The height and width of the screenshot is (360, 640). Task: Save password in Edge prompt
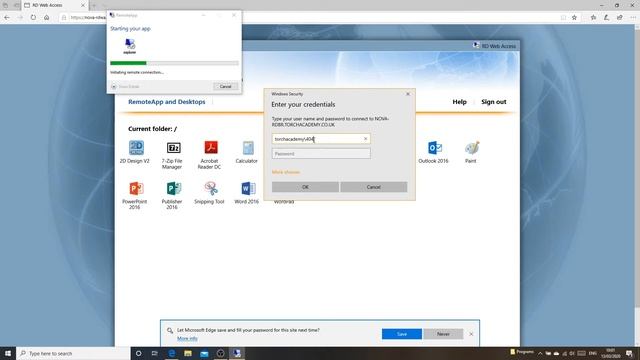pos(402,334)
